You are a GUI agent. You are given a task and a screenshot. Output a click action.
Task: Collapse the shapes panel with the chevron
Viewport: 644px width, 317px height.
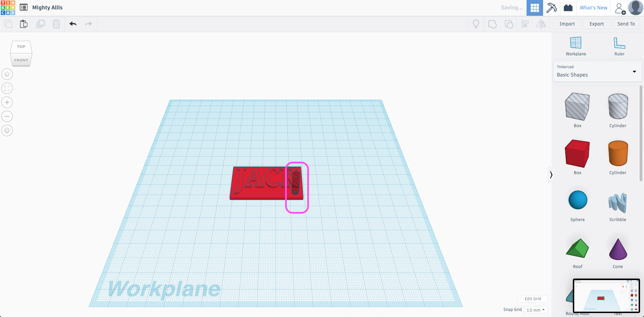(551, 174)
